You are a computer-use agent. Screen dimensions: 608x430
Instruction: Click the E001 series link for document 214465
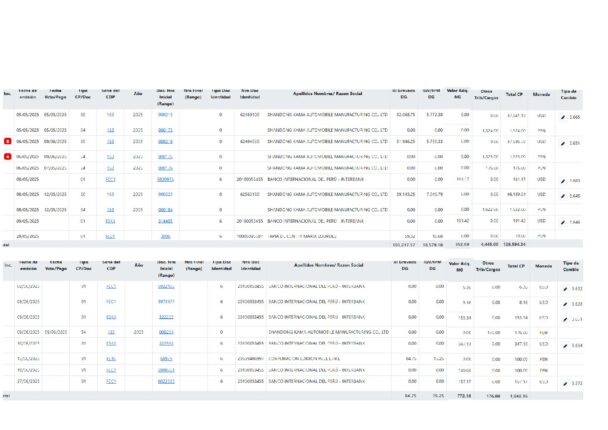(111, 220)
